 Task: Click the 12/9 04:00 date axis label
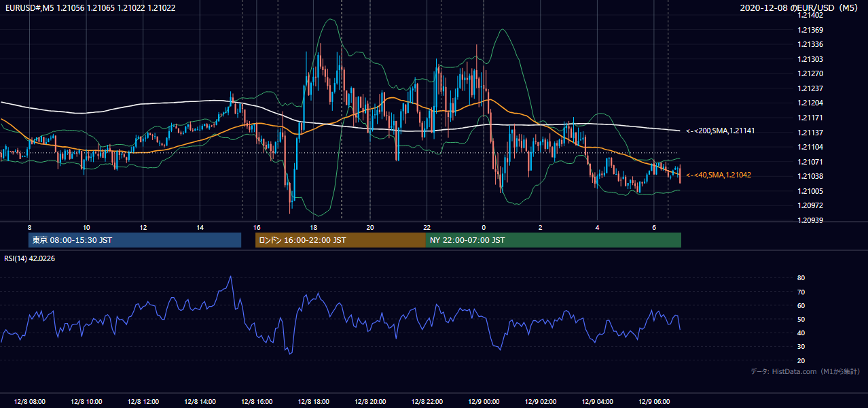[598, 401]
